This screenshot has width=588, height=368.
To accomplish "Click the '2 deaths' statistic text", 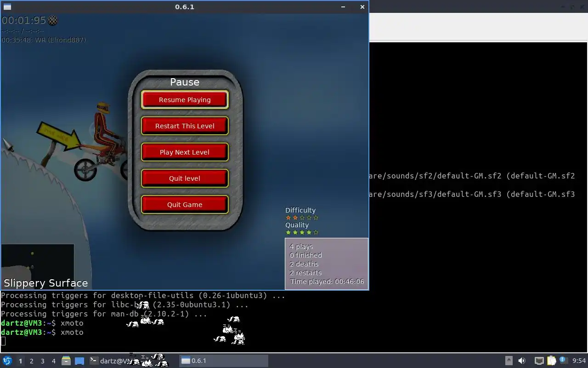I will (x=304, y=264).
